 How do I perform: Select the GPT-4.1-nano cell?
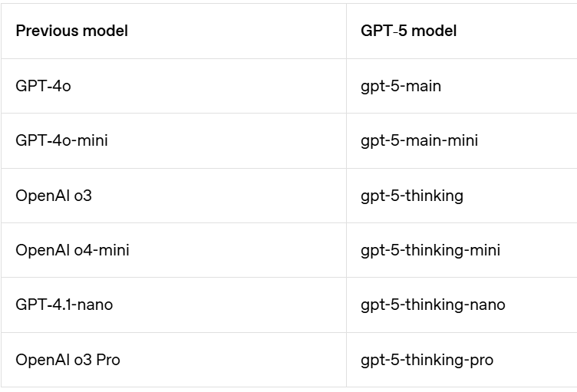click(64, 305)
